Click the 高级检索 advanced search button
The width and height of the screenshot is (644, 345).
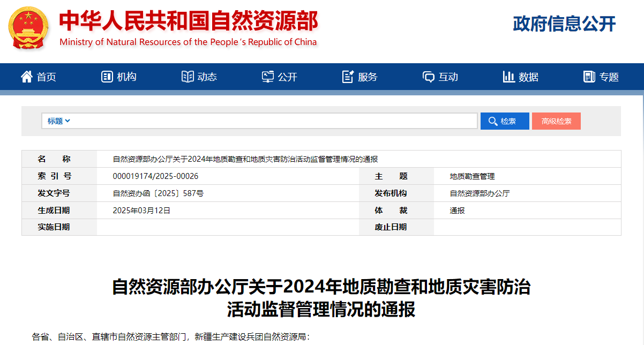tap(556, 121)
